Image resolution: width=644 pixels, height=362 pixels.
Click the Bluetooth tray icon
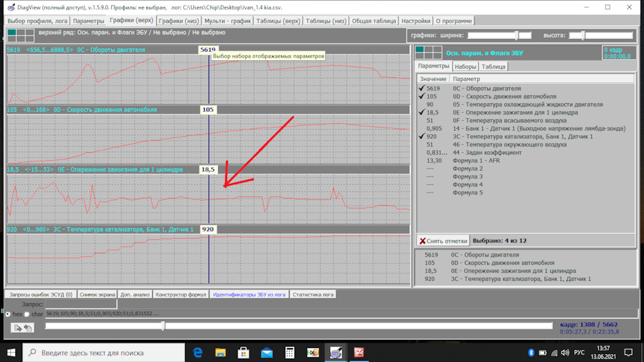pos(531,353)
